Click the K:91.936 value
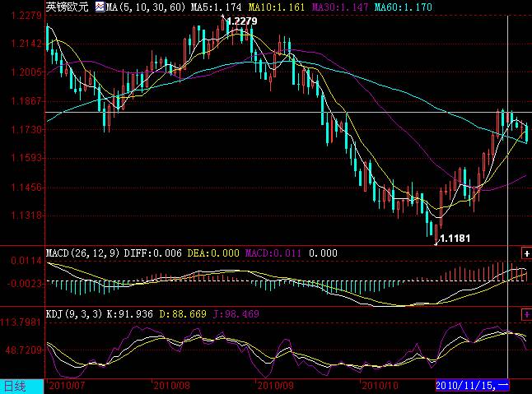This screenshot has height=394, width=532. tap(130, 314)
